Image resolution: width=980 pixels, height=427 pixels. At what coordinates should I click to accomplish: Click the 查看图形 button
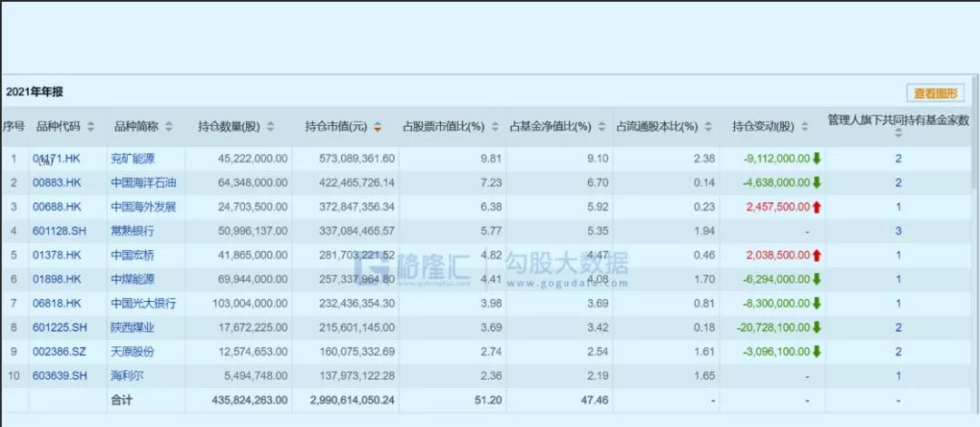(935, 93)
